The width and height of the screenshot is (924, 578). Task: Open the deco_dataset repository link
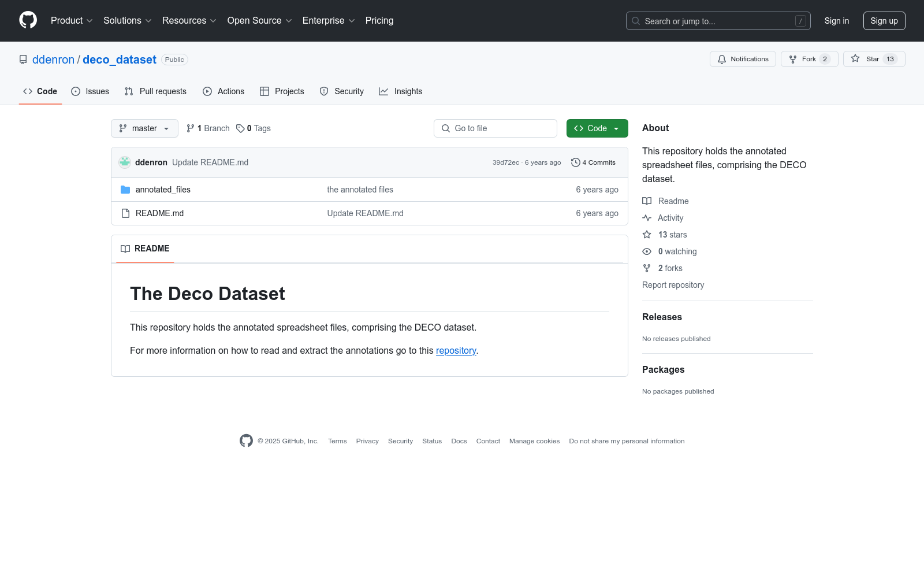click(120, 60)
